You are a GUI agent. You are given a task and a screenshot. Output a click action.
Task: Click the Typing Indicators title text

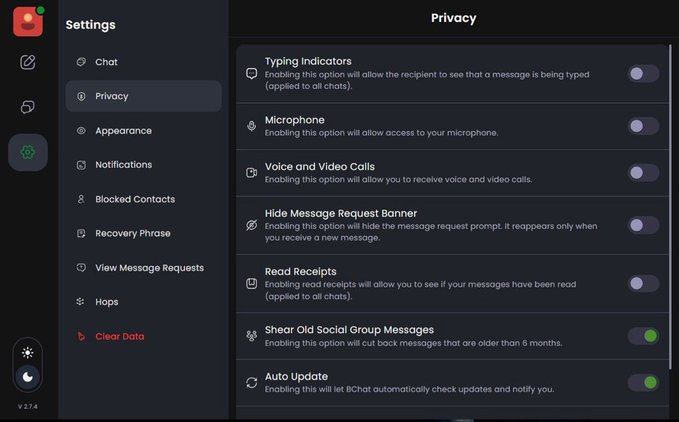pyautogui.click(x=308, y=61)
